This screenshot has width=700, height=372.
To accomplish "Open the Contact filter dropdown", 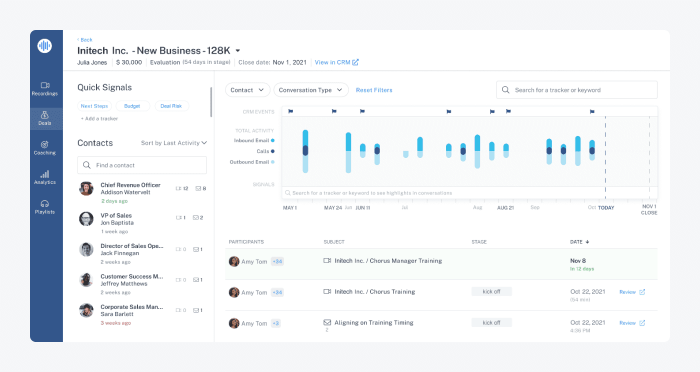I will pos(247,90).
